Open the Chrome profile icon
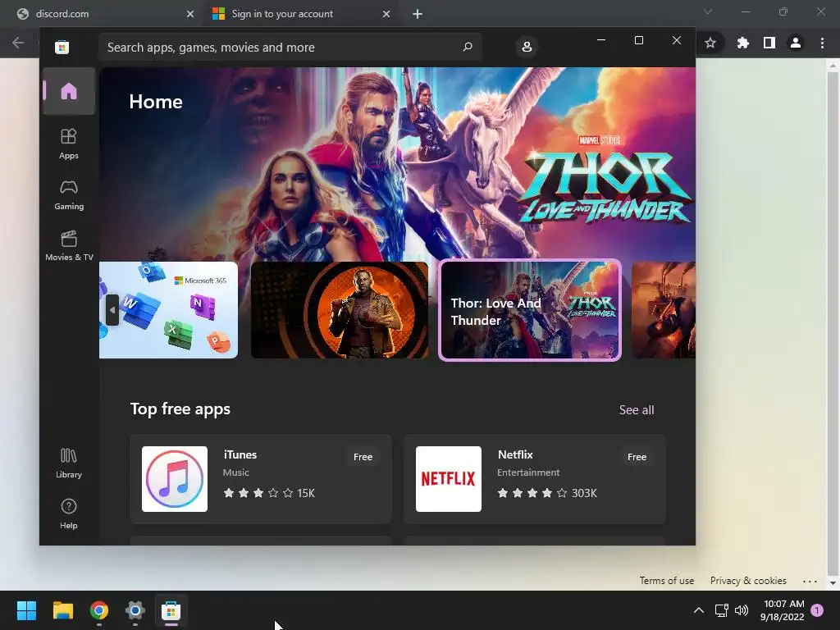Screen dimensions: 840x630 [796, 43]
